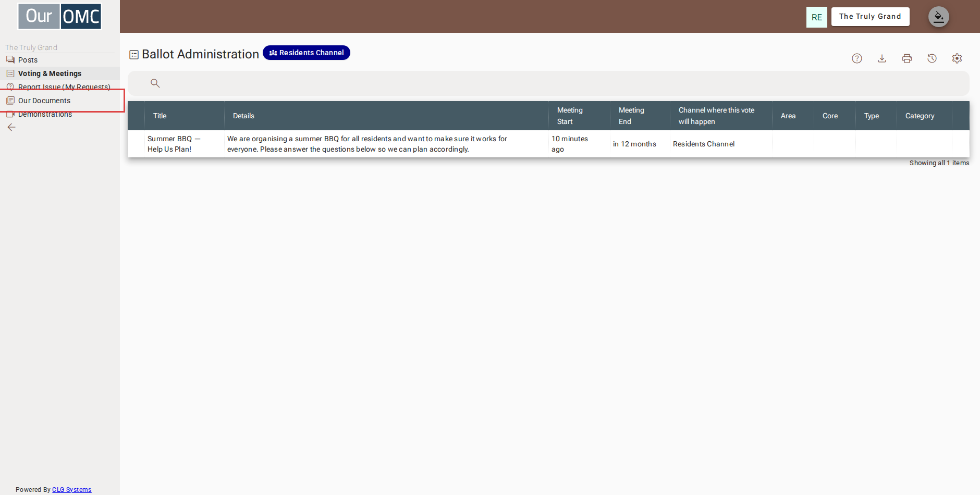Screen dimensions: 980x495
Task: Click the Category column header
Action: (x=924, y=116)
